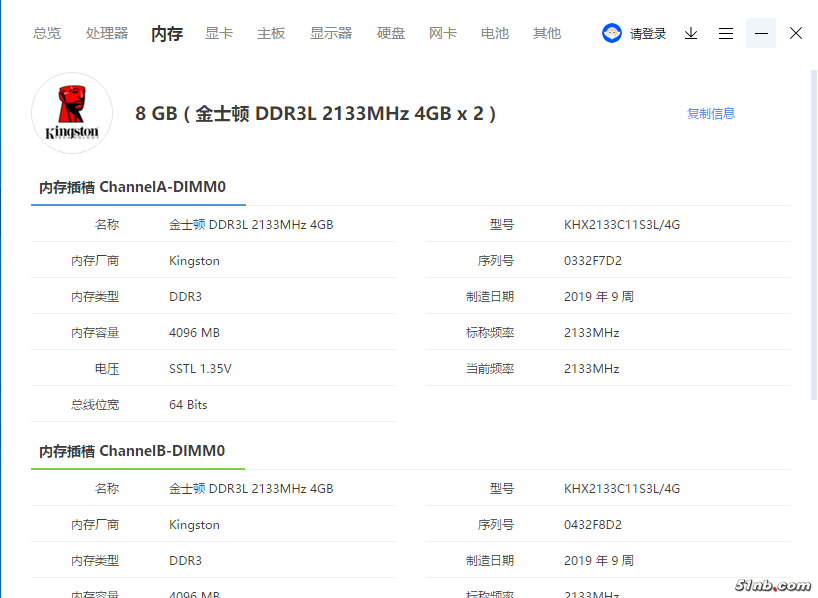Minimize the window
This screenshot has height=598, width=818.
click(x=761, y=33)
